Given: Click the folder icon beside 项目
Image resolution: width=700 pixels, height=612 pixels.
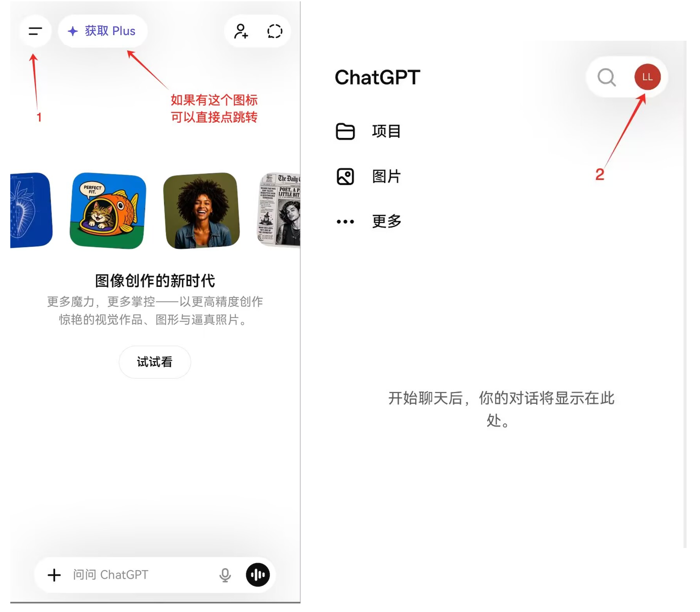Looking at the screenshot, I should tap(345, 132).
